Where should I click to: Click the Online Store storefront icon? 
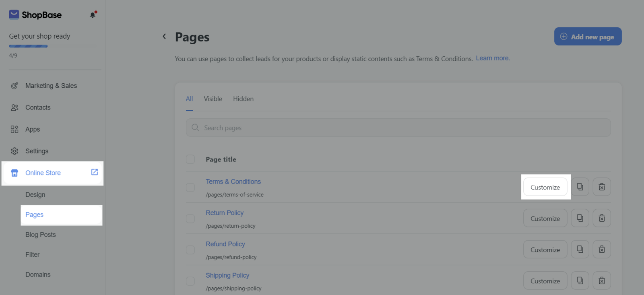pyautogui.click(x=14, y=173)
